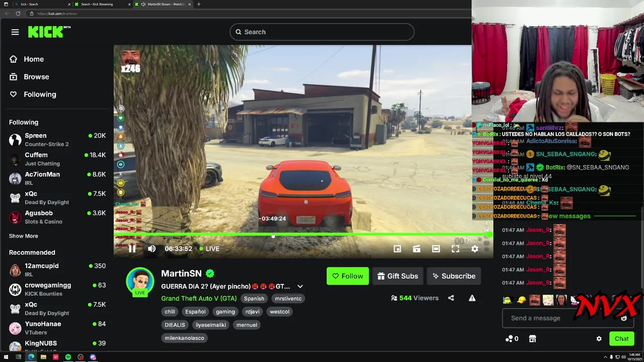Toggle theater mode in player

click(436, 249)
